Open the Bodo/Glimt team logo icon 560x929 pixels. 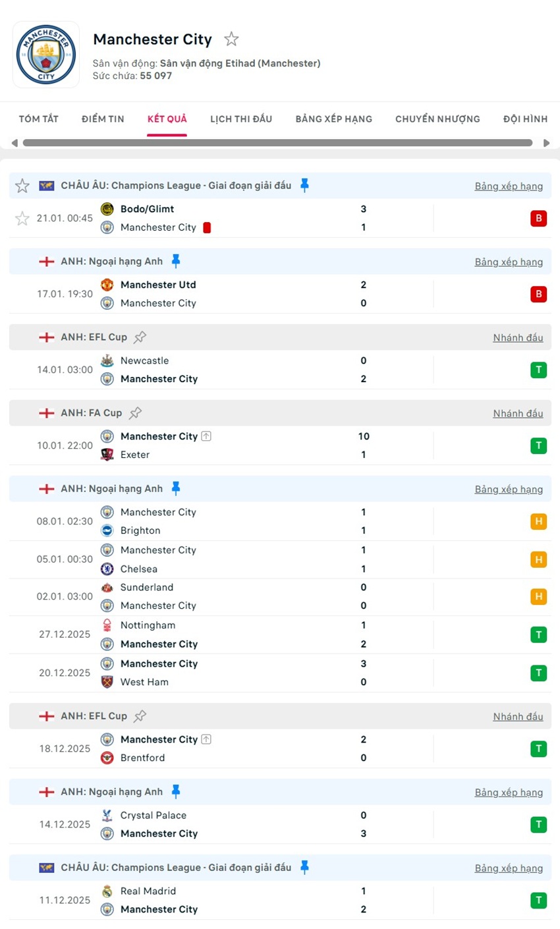107,209
